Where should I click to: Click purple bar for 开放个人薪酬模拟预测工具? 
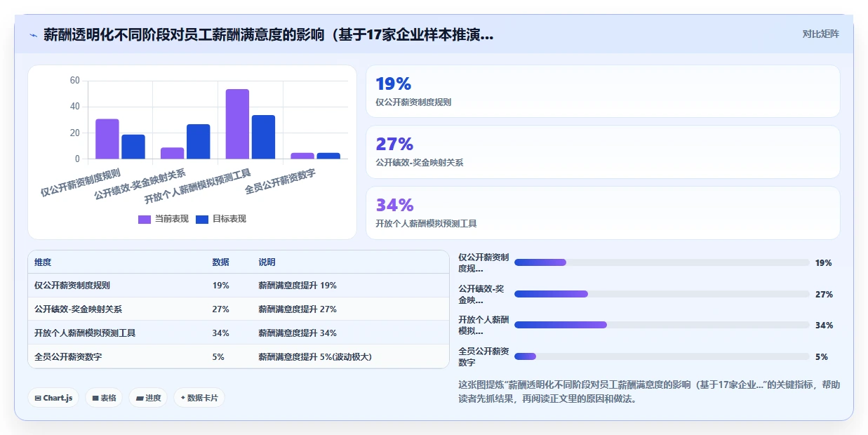(x=237, y=124)
